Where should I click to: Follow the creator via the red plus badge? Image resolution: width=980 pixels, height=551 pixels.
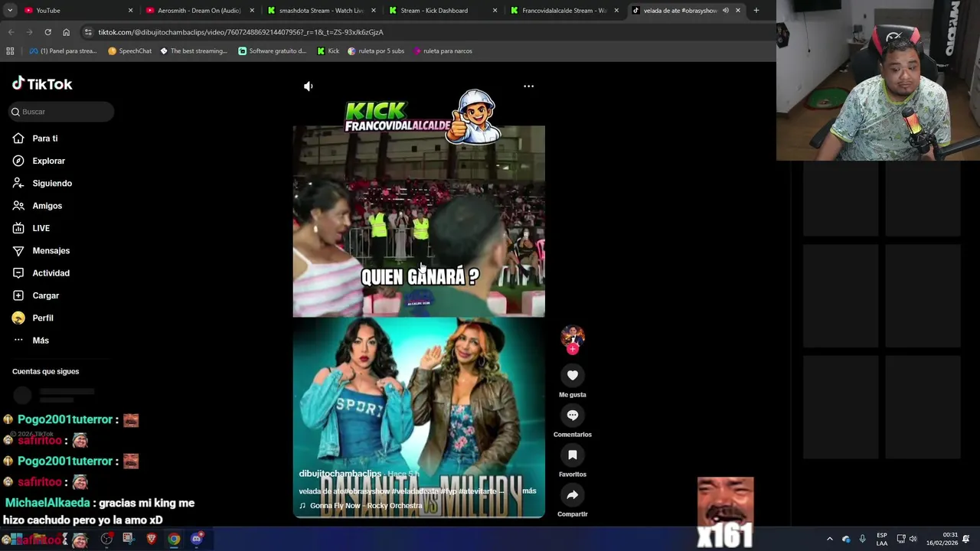pos(573,349)
